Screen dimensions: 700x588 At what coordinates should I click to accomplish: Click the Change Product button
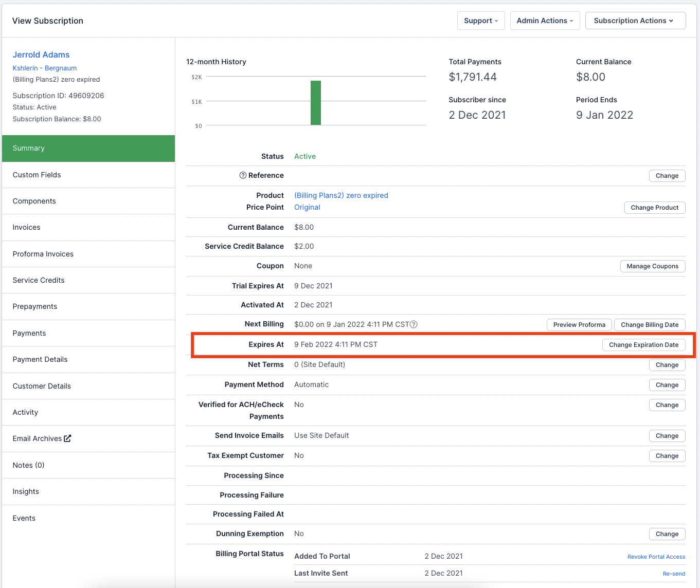pos(655,208)
